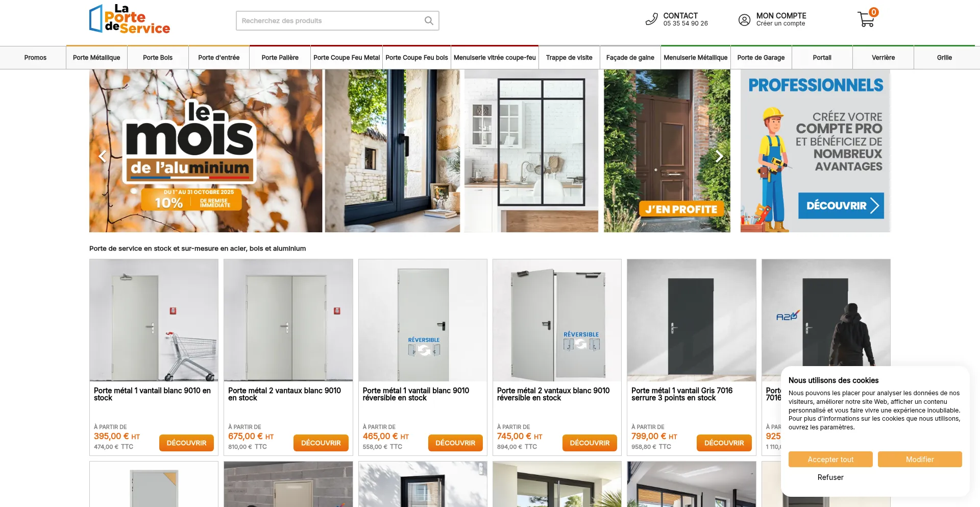This screenshot has height=507, width=980.
Task: Click J'EN PROFITE promo button
Action: pyautogui.click(x=681, y=209)
